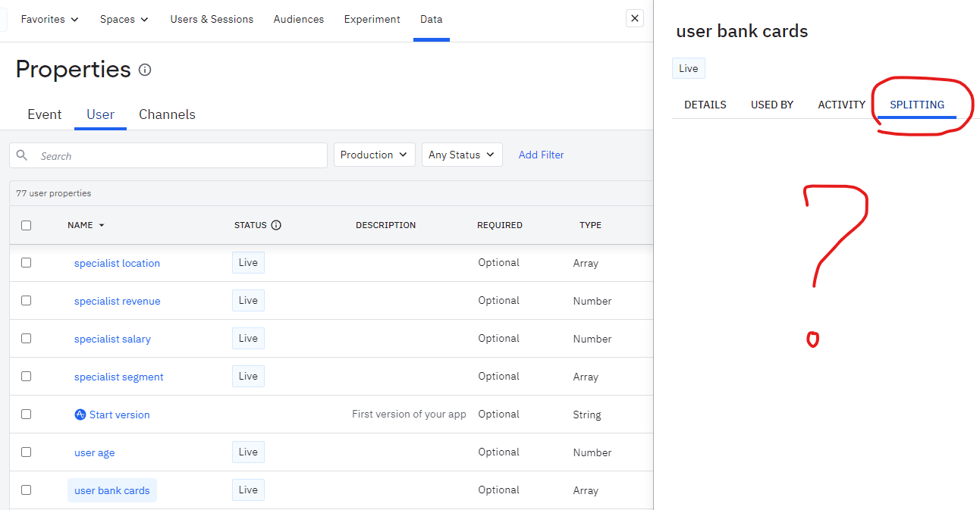980x510 pixels.
Task: Select the user bank cards row checkbox
Action: [27, 490]
